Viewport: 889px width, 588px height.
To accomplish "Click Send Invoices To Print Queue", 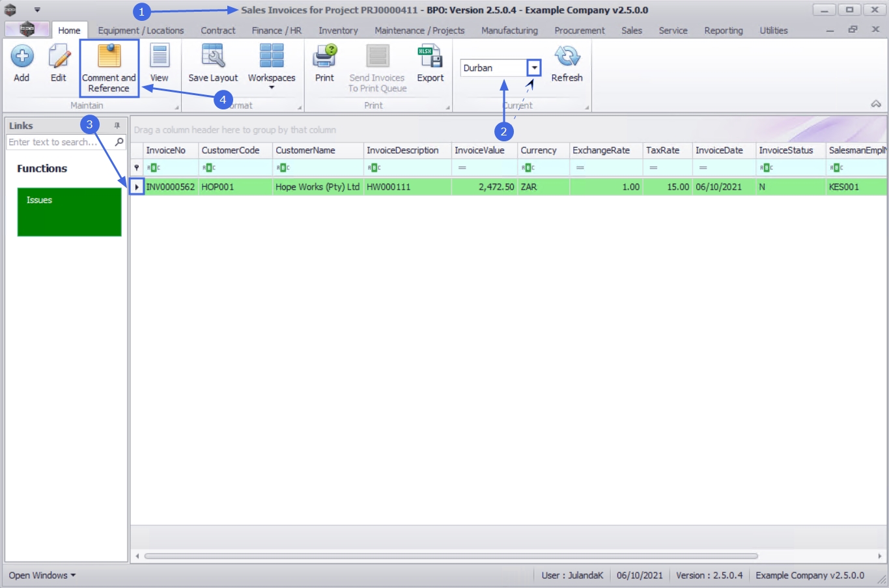I will pyautogui.click(x=377, y=68).
